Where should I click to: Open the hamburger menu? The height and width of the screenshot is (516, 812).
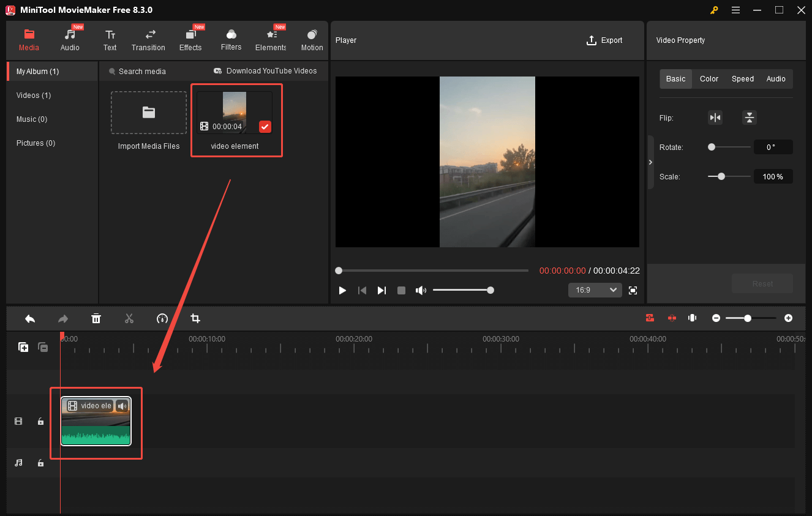[x=735, y=10]
